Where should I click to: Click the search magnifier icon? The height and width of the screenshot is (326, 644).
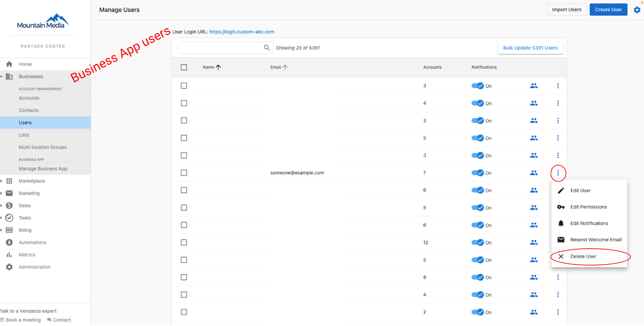267,48
